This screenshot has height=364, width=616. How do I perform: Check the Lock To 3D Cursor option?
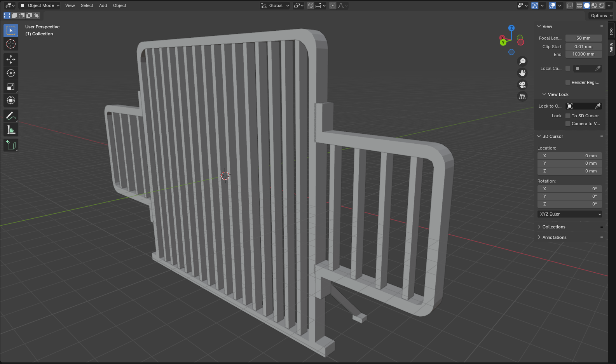click(x=568, y=116)
